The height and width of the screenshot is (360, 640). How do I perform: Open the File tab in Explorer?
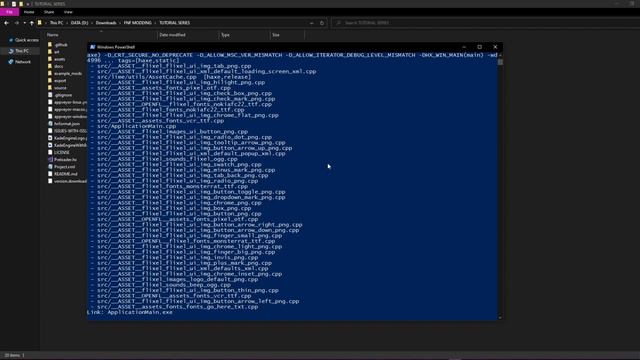pyautogui.click(x=9, y=12)
